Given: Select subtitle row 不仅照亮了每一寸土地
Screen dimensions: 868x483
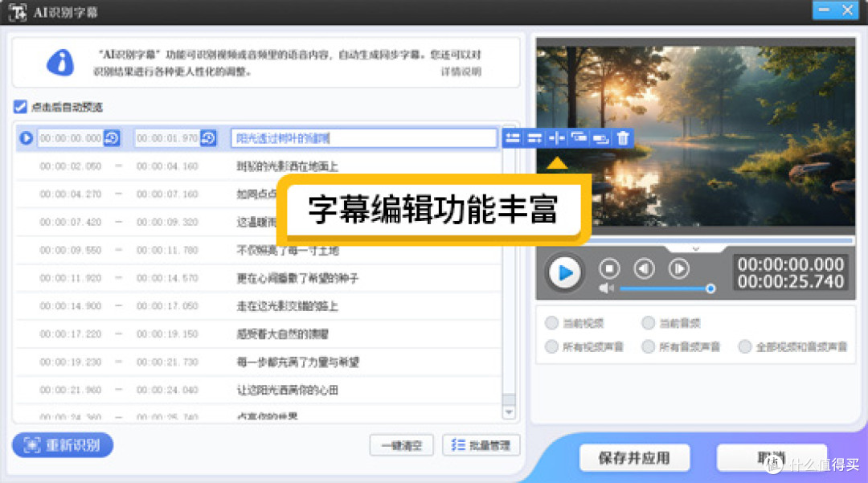Looking at the screenshot, I should pyautogui.click(x=259, y=250).
